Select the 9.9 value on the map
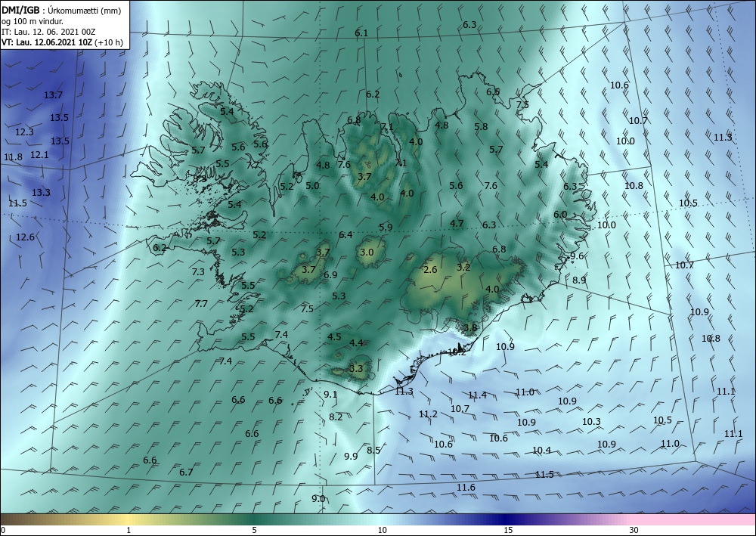This screenshot has height=536, width=756. tap(351, 456)
